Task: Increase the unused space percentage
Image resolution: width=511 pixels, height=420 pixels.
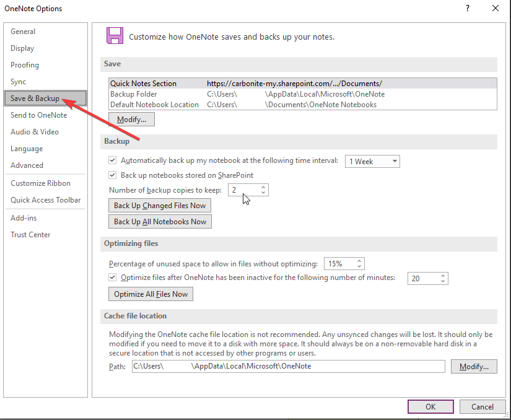Action: pyautogui.click(x=359, y=261)
